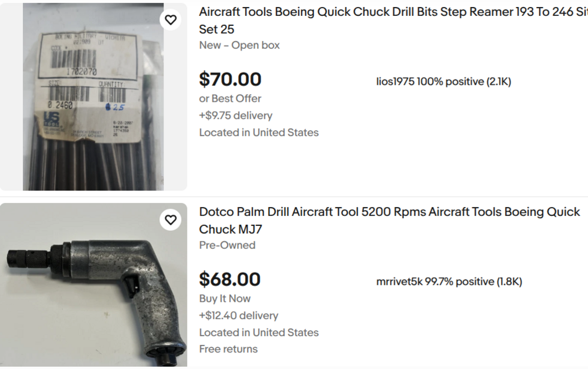The width and height of the screenshot is (588, 369).
Task: Click the "New – Open box" condition label
Action: pyautogui.click(x=239, y=45)
